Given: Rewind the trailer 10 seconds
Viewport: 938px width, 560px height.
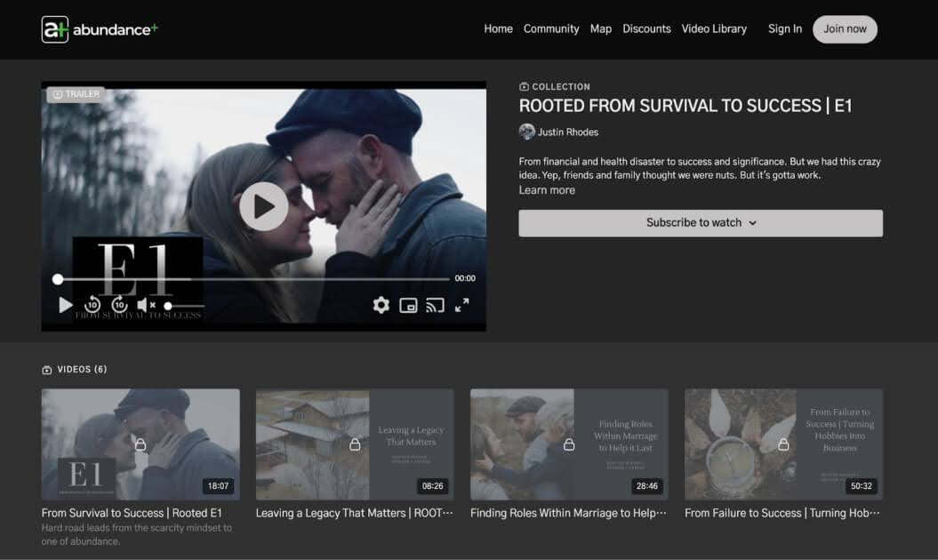Looking at the screenshot, I should point(92,305).
